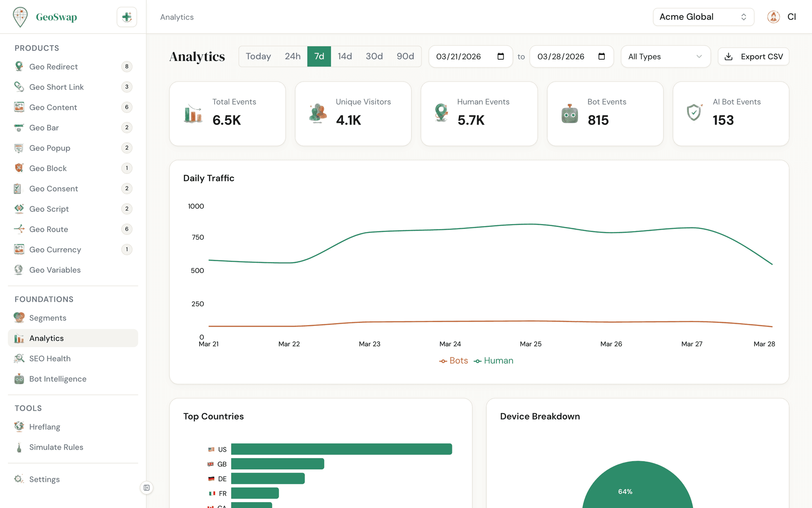Click the SEO Health magnifier icon
Image resolution: width=812 pixels, height=508 pixels.
tap(19, 358)
